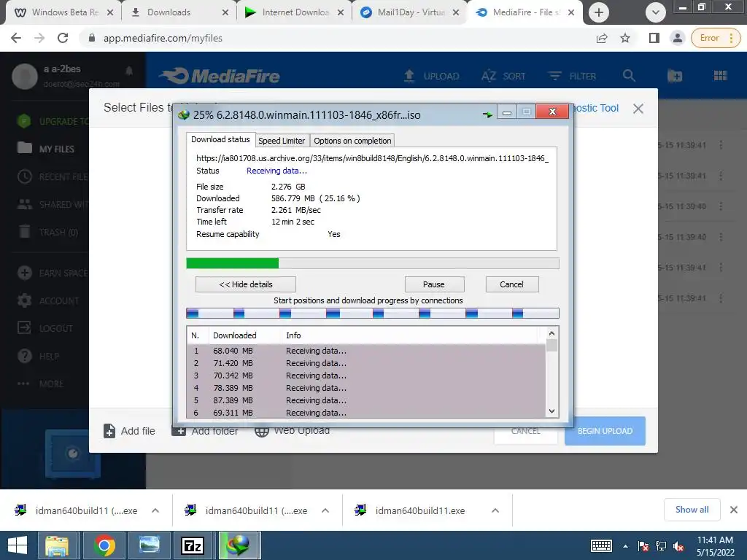Click the IDM globe icon in the dialog title
Image resolution: width=747 pixels, height=560 pixels.
[183, 114]
